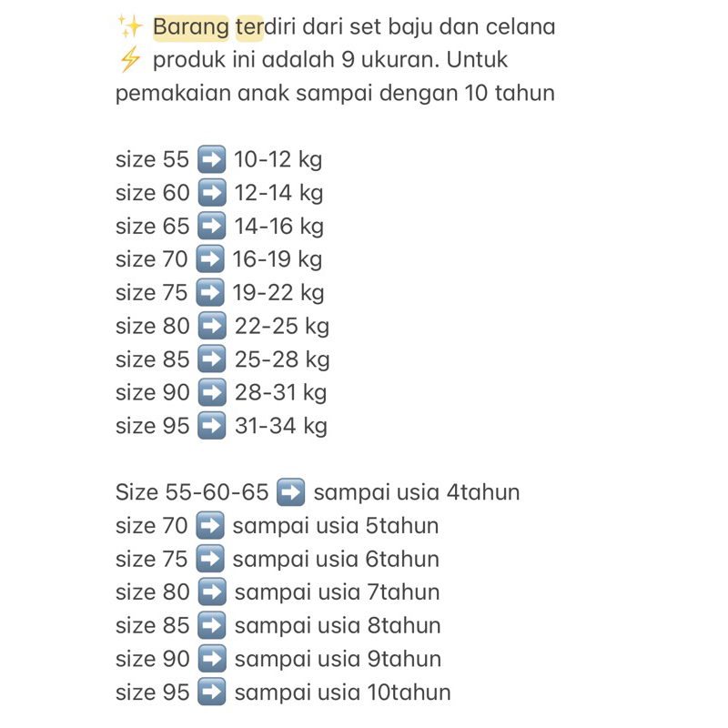Viewport: 728px width, 728px height.
Task: Click arrow emoji next to 31-34 kg
Action: (212, 426)
